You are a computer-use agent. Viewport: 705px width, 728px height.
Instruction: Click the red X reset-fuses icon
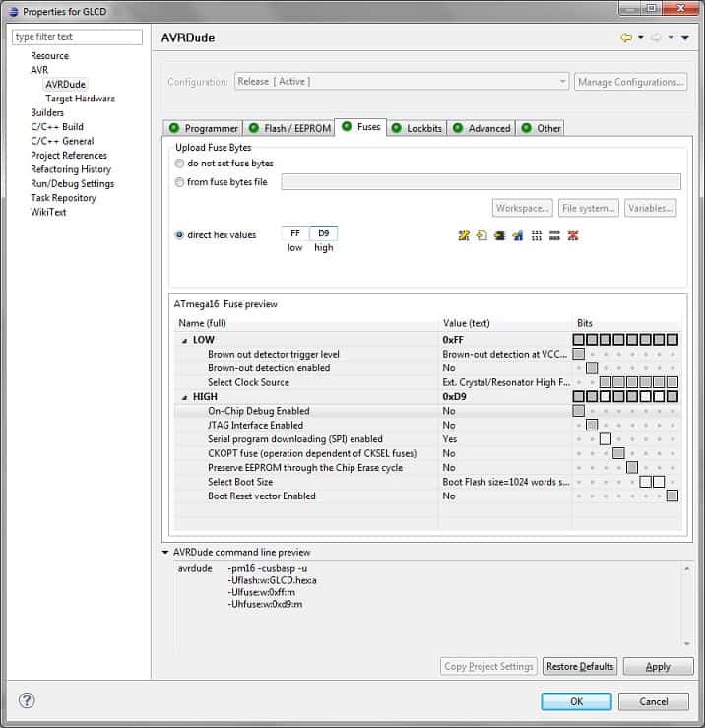click(x=573, y=235)
